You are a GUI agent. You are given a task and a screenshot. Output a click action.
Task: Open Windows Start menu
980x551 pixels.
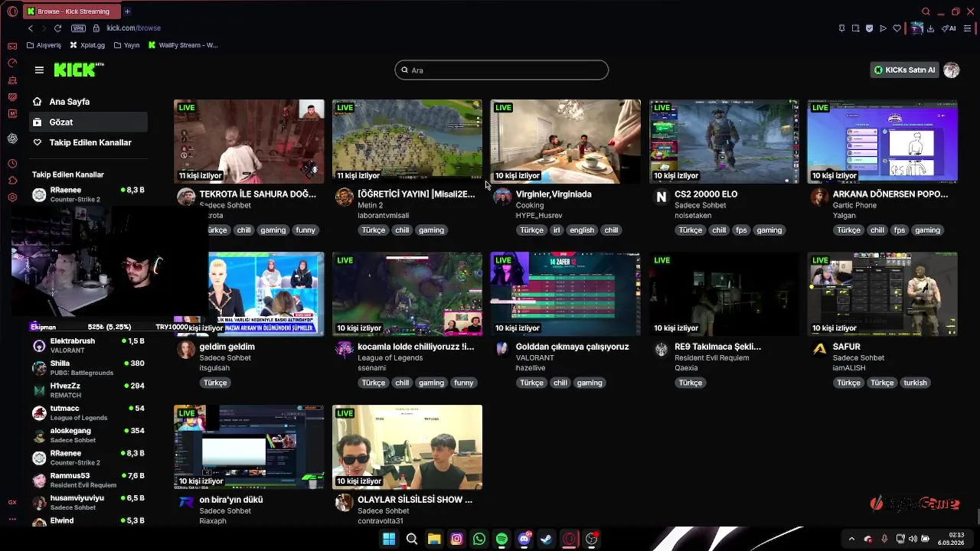click(x=389, y=539)
